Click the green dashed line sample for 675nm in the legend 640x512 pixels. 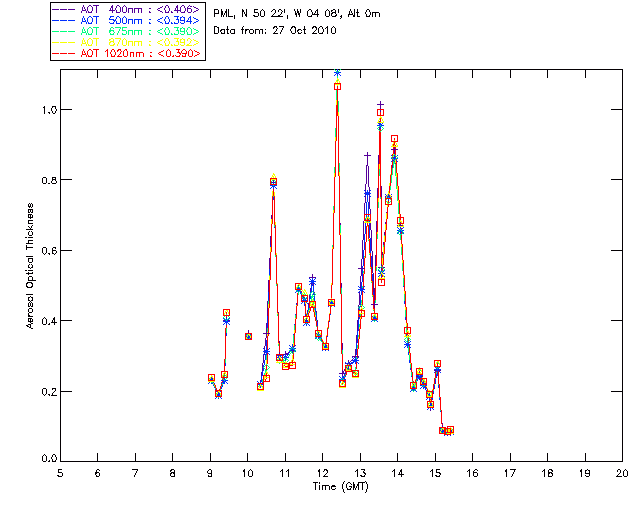point(64,31)
